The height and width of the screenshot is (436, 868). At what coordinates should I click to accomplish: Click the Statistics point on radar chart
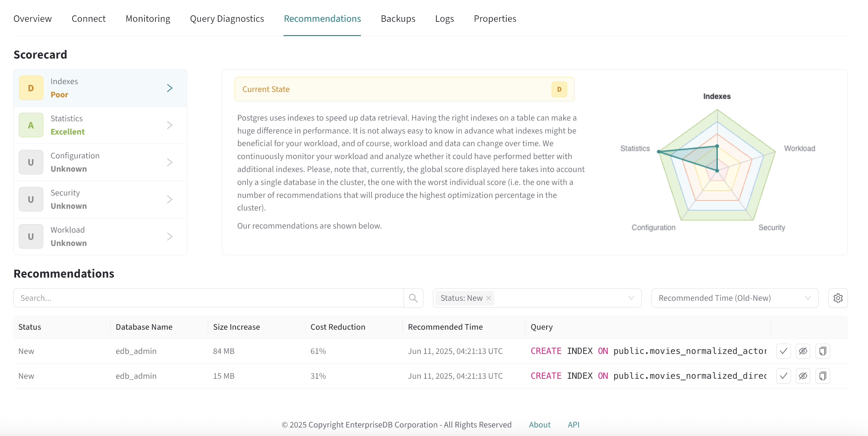[659, 152]
